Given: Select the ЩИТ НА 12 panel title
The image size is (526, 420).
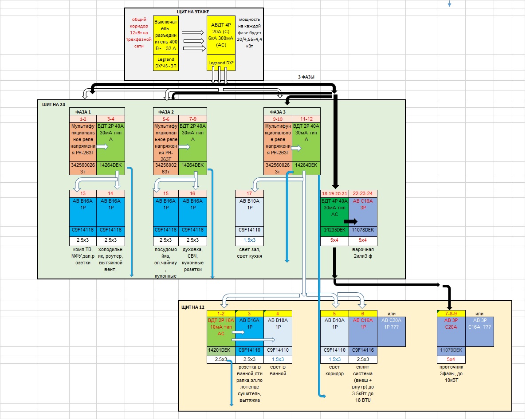Looking at the screenshot, I should point(193,306).
